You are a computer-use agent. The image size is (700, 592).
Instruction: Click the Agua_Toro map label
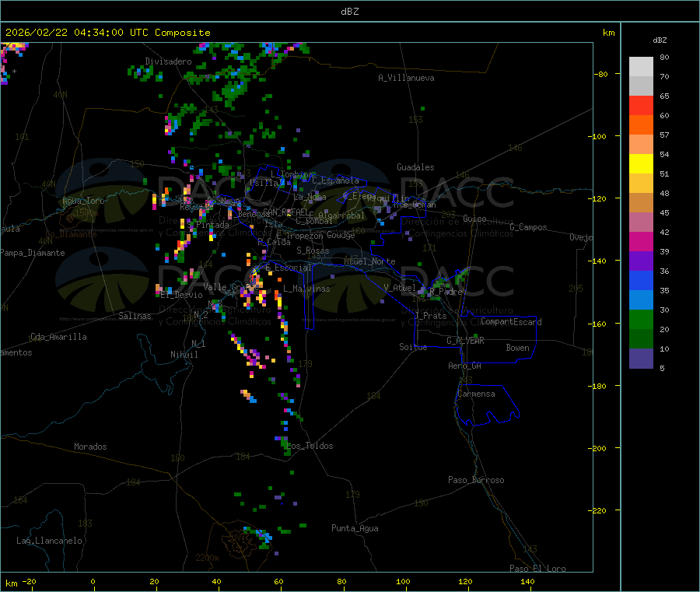[x=83, y=201]
